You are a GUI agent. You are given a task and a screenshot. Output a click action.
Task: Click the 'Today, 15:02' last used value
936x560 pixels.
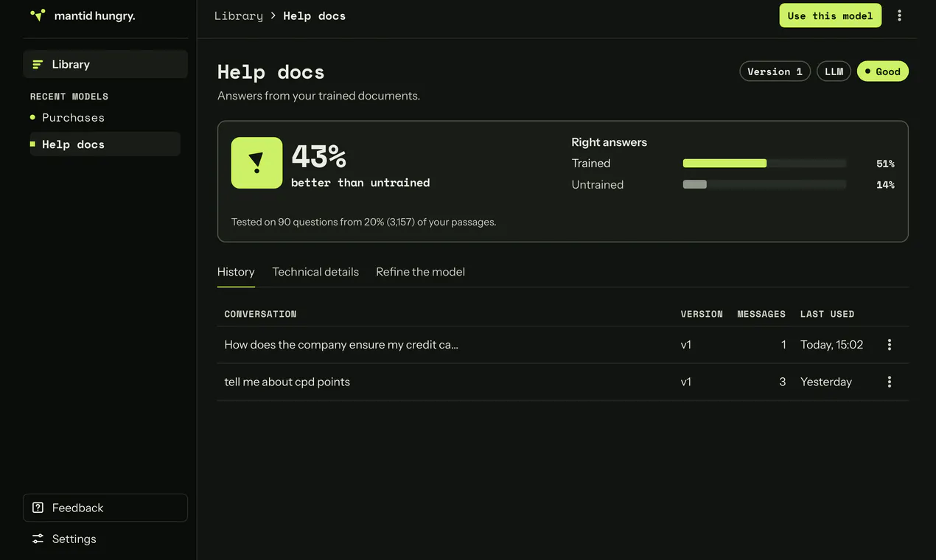click(x=831, y=345)
